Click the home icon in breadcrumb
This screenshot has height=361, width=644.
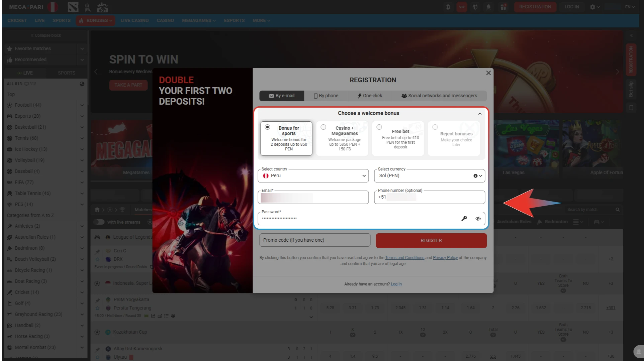(x=97, y=210)
